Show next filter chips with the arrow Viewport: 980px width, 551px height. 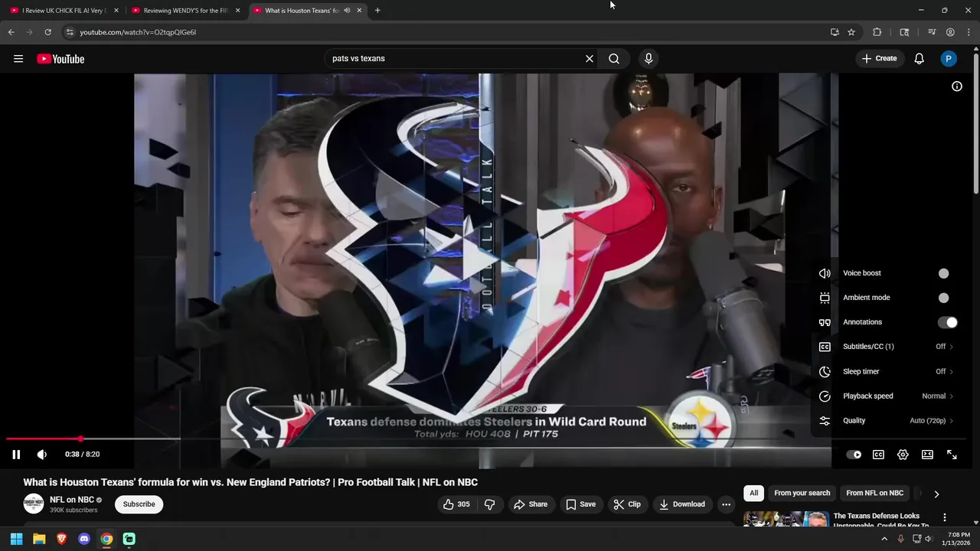click(x=936, y=494)
